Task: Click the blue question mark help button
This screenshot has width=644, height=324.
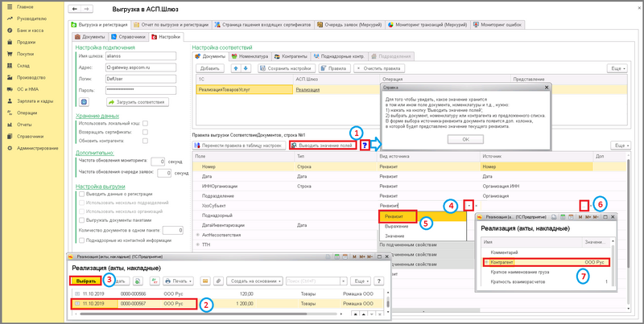Action: click(364, 146)
